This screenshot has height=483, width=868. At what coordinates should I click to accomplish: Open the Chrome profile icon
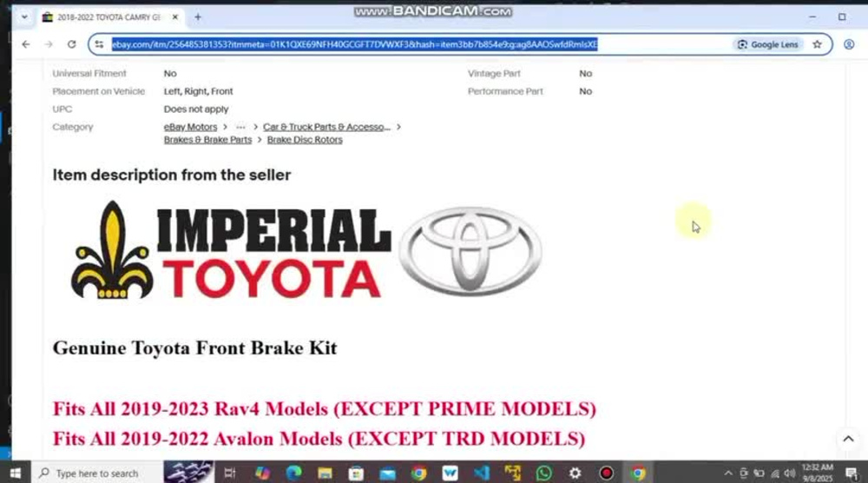tap(849, 44)
